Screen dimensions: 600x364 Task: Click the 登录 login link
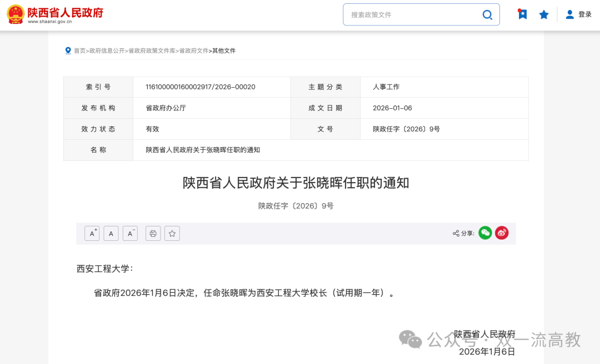585,14
